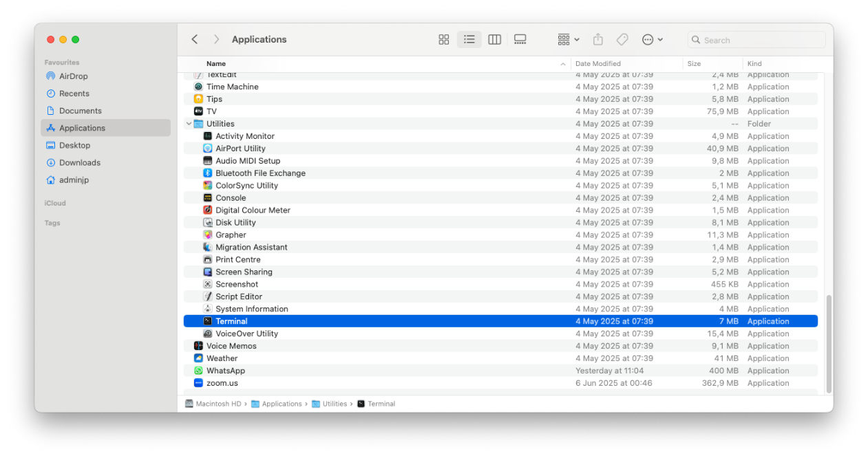
Task: Click the Print Centre icon
Action: tap(208, 260)
